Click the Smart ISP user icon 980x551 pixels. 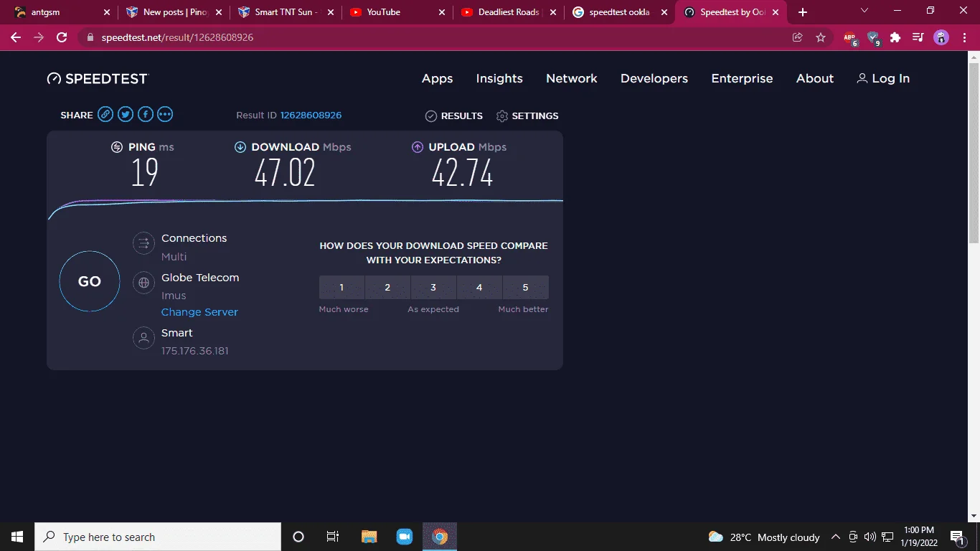tap(144, 338)
